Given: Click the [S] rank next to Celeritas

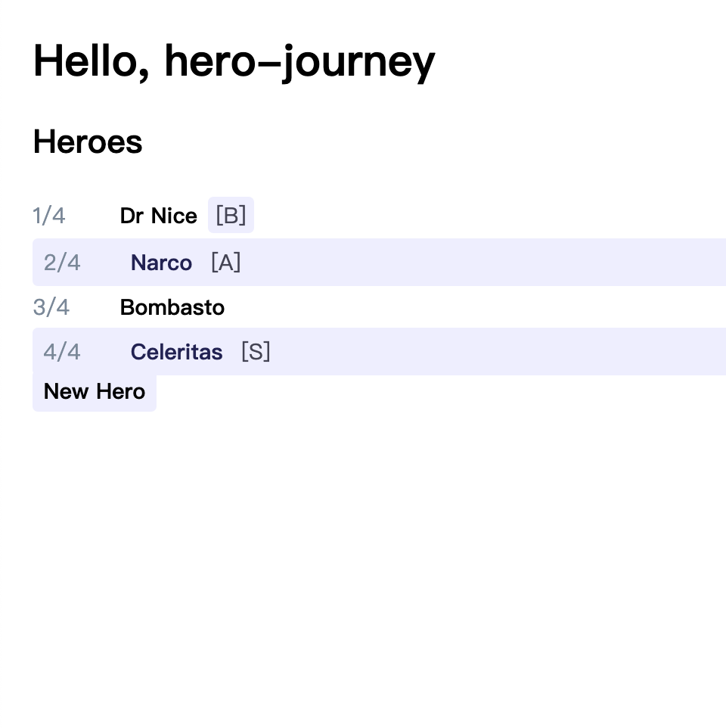Looking at the screenshot, I should pos(256,351).
